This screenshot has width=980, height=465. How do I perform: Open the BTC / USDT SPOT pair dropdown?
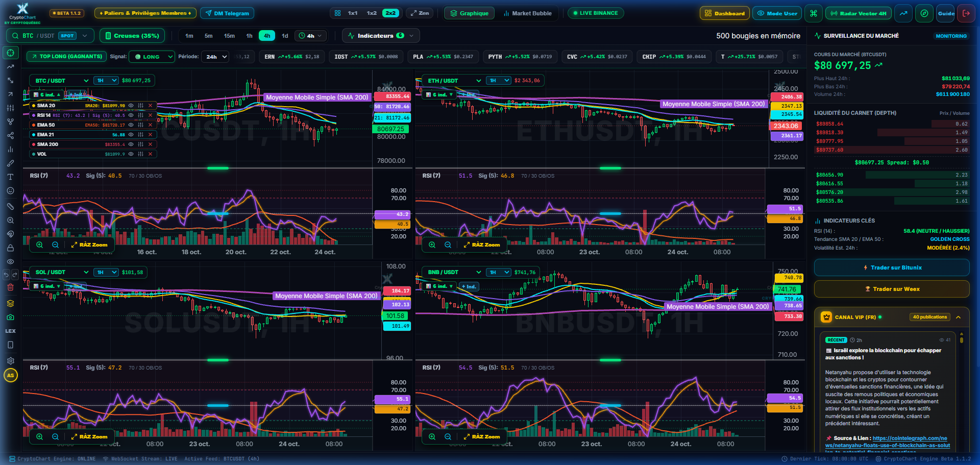coord(50,36)
